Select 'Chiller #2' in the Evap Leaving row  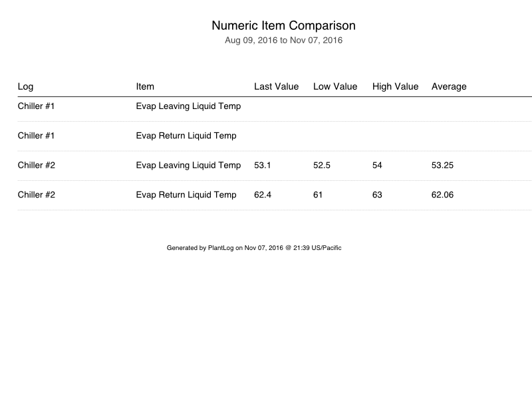pos(37,165)
